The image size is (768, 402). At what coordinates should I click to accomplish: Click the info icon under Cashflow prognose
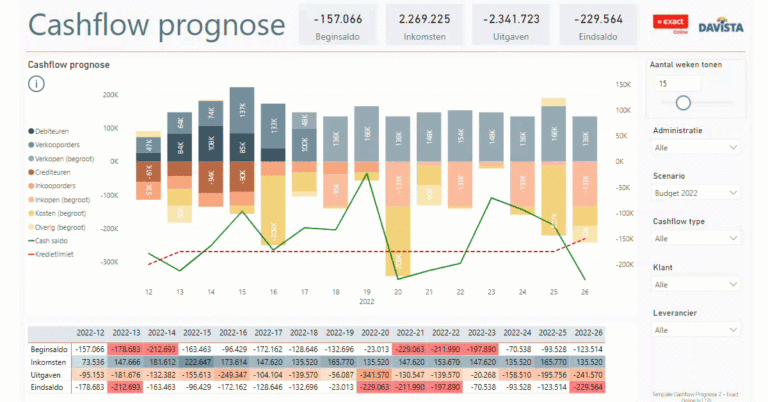(36, 84)
